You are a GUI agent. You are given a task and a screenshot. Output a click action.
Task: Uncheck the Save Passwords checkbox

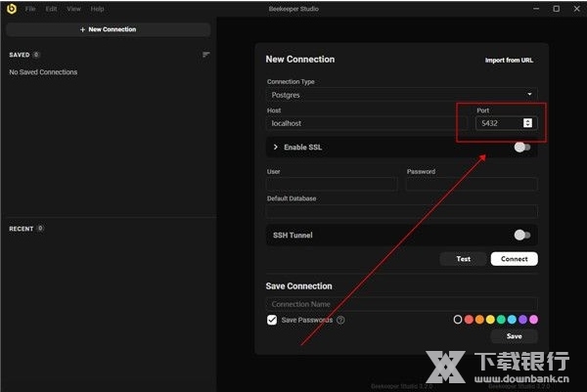coord(272,320)
